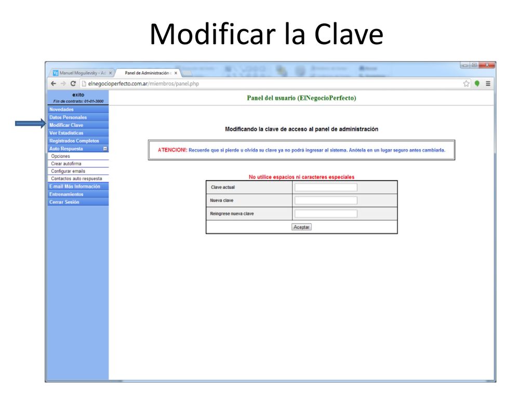Viewport: 532px width, 399px height.
Task: Bookmark the page with the star icon
Action: (x=467, y=84)
